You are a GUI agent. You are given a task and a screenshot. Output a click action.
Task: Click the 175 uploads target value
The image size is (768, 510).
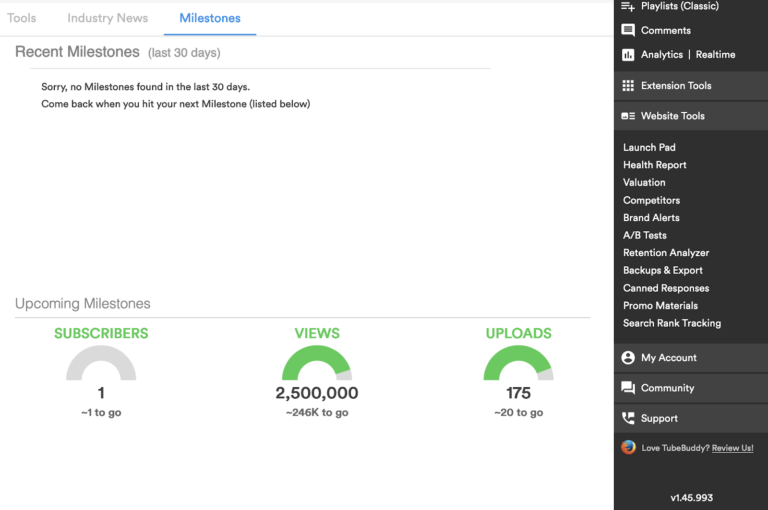point(518,393)
